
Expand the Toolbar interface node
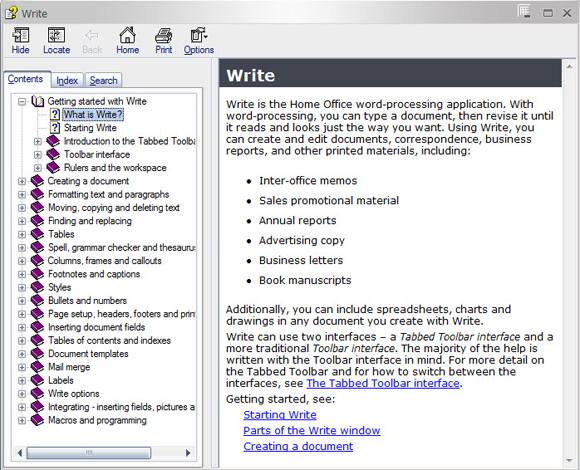click(x=38, y=155)
